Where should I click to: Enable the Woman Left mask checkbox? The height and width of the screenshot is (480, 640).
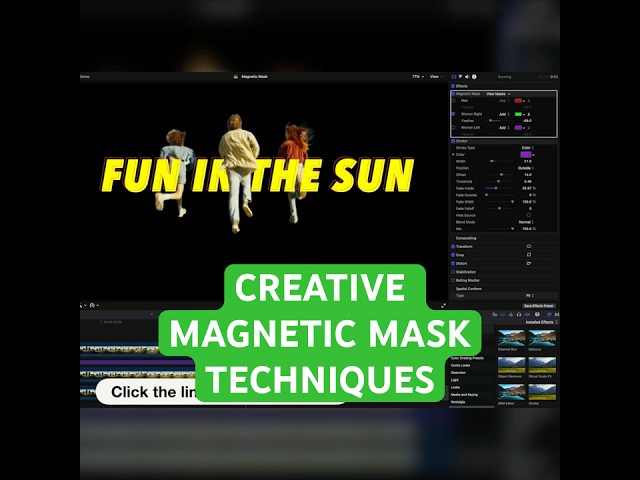[x=453, y=127]
